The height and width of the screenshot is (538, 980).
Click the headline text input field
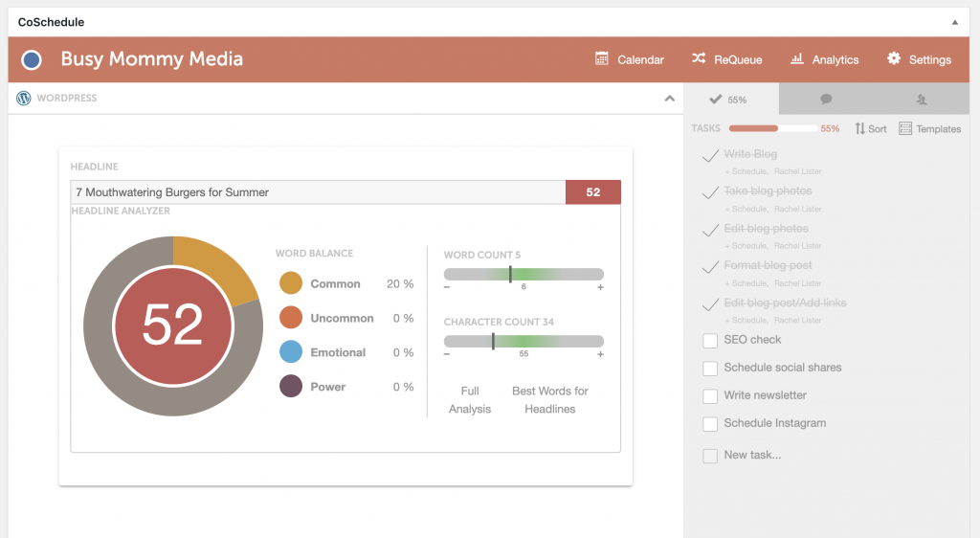pos(318,192)
